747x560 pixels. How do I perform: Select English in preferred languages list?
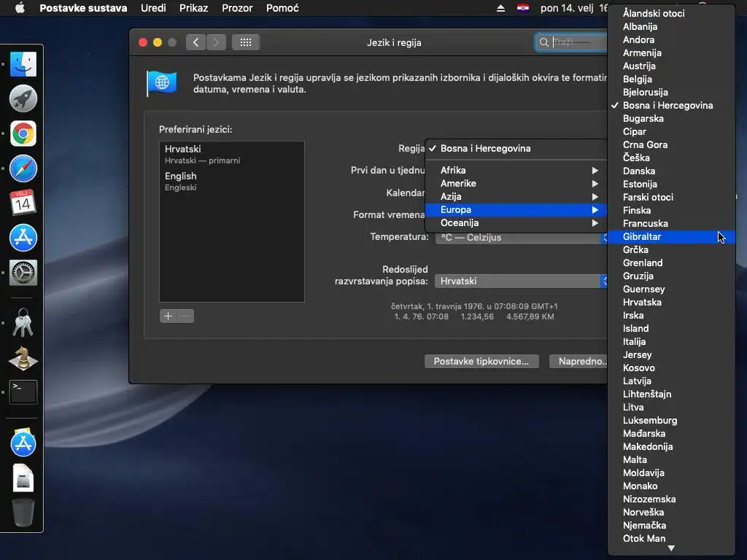click(x=231, y=182)
